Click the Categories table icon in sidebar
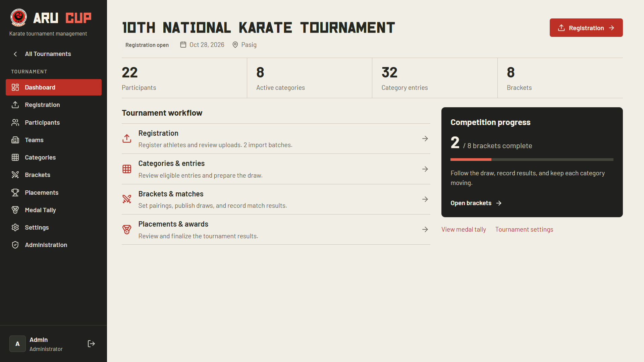This screenshot has height=362, width=644. (x=15, y=158)
